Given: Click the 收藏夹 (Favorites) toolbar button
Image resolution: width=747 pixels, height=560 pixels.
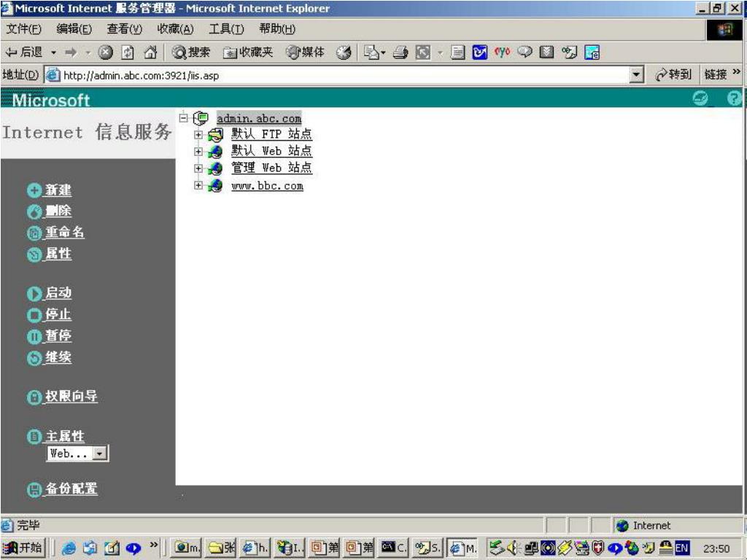Looking at the screenshot, I should click(x=249, y=52).
